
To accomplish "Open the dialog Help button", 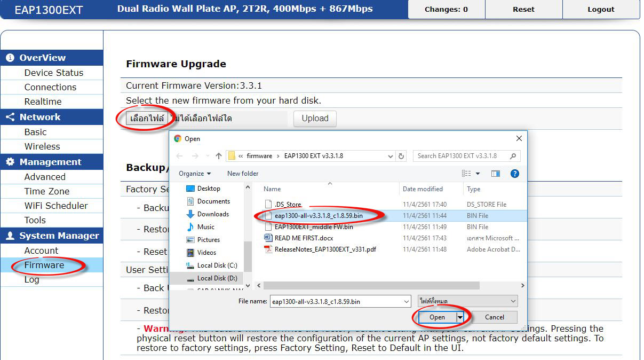I will coord(515,174).
